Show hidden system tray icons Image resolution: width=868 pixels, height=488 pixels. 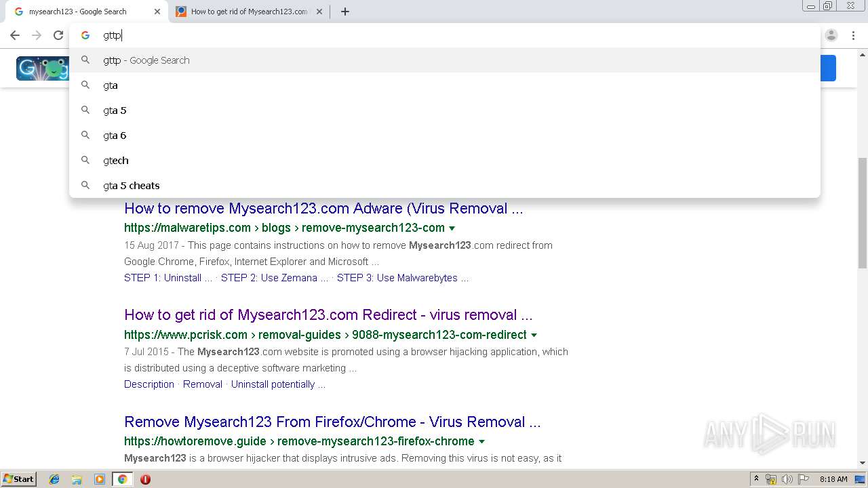(756, 479)
